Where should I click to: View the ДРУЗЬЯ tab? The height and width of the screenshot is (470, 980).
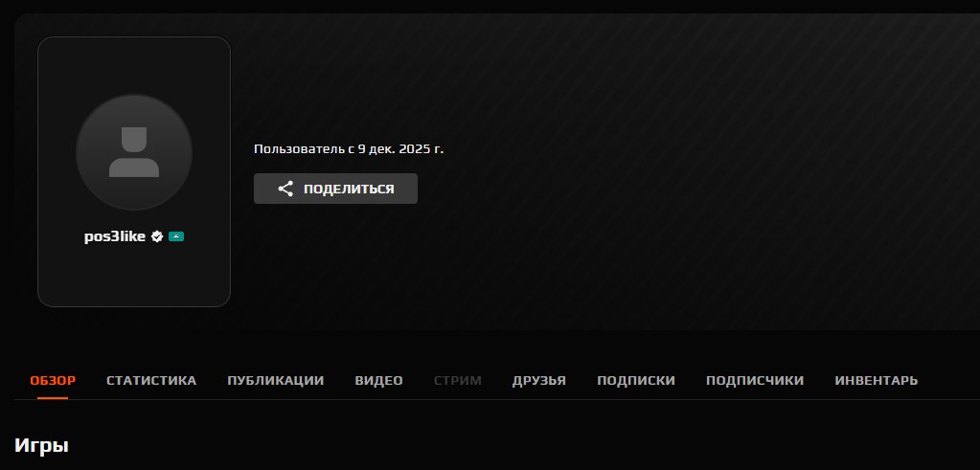tap(538, 381)
